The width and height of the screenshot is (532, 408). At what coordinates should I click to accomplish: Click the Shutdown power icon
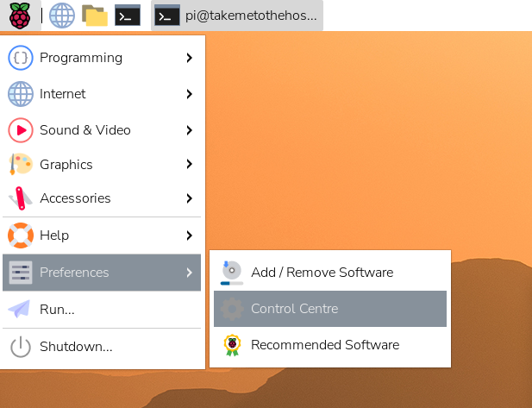pos(21,347)
